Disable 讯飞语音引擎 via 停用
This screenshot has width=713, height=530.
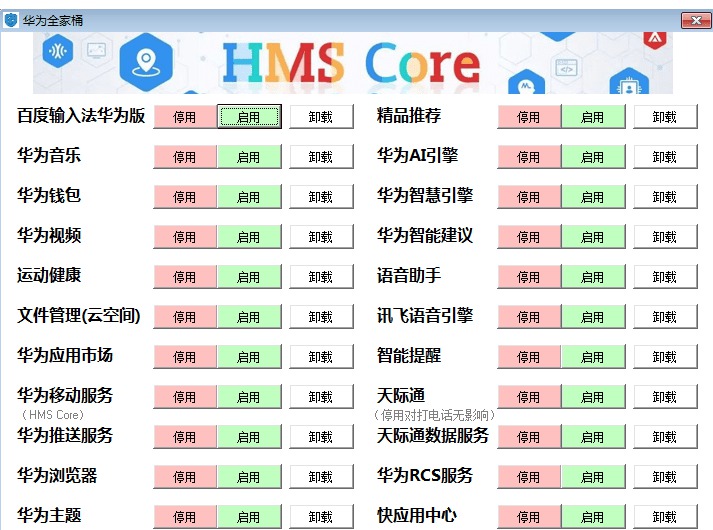coord(529,317)
